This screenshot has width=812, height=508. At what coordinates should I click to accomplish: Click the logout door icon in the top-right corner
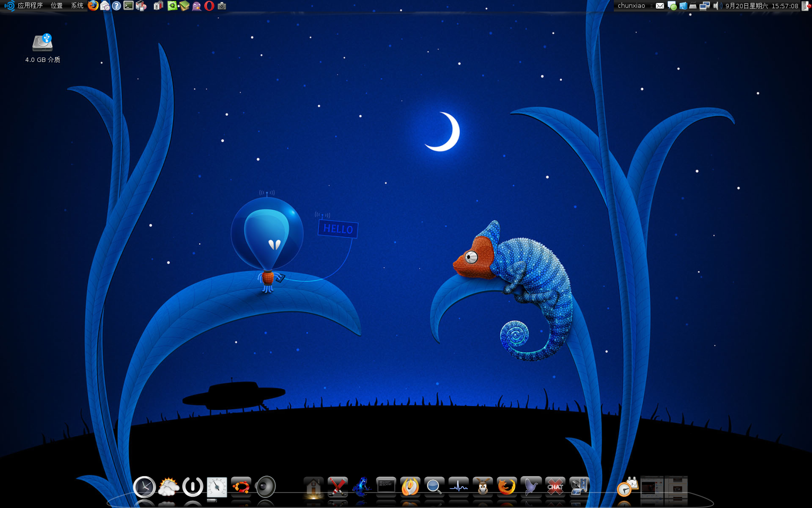806,6
